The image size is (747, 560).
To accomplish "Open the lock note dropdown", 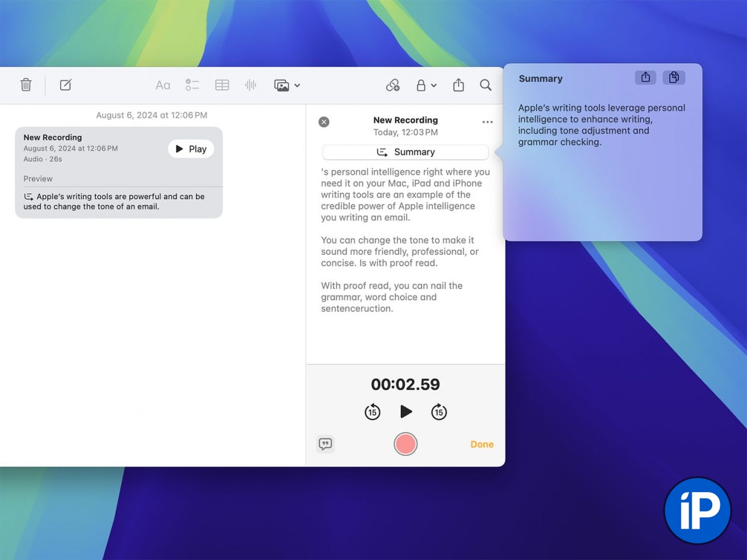I will tap(426, 85).
